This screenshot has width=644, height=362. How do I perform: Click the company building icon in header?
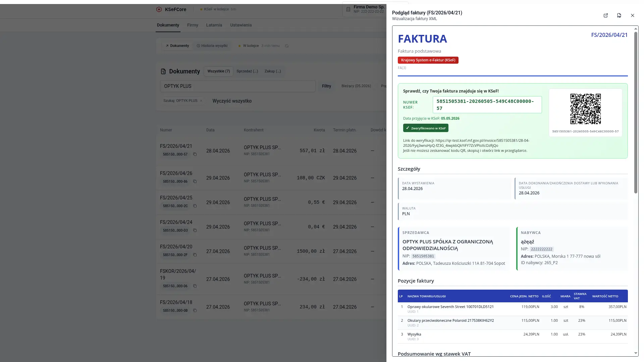click(348, 9)
